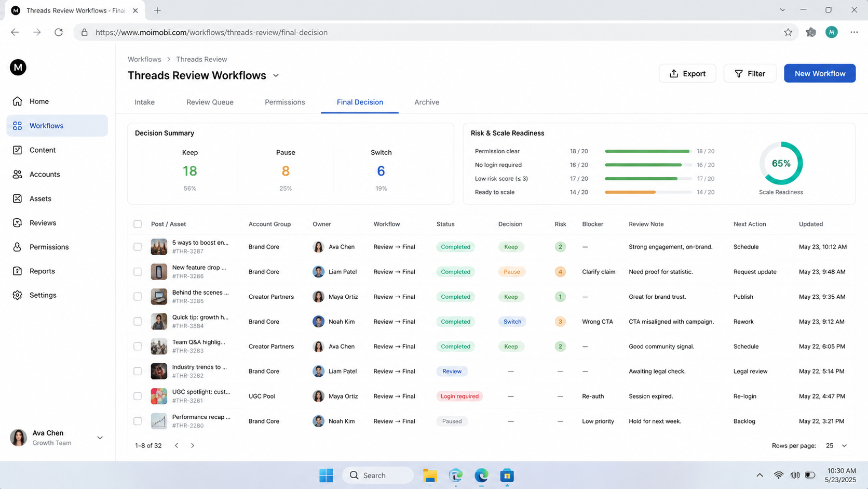Open the Settings gear in sidebar

(18, 295)
